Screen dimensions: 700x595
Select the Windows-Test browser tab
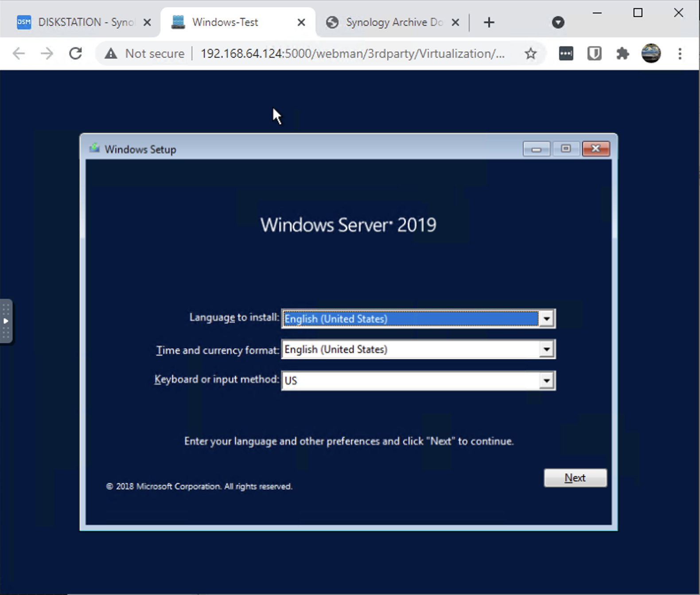[238, 22]
